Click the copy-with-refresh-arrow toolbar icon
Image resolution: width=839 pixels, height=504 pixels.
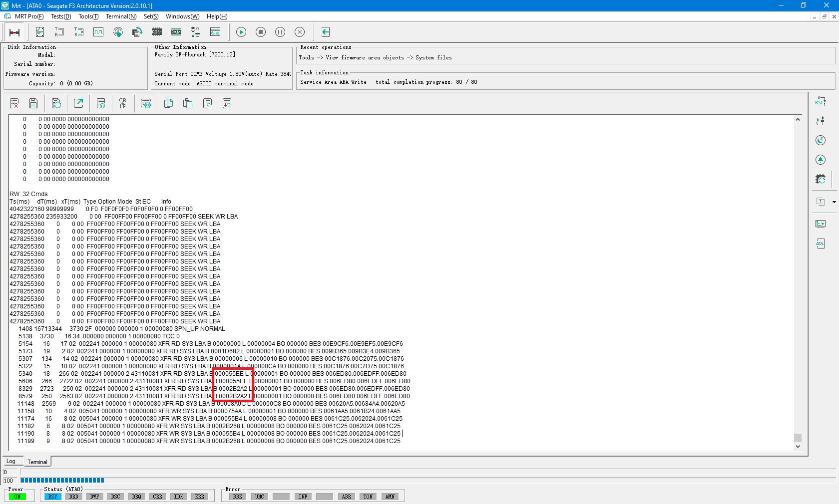point(137,32)
